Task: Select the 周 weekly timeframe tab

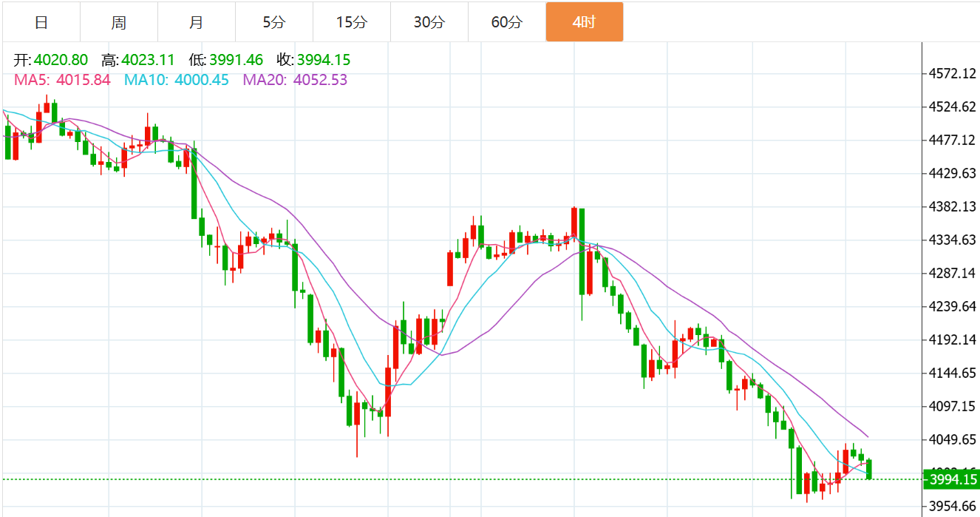Action: click(119, 22)
